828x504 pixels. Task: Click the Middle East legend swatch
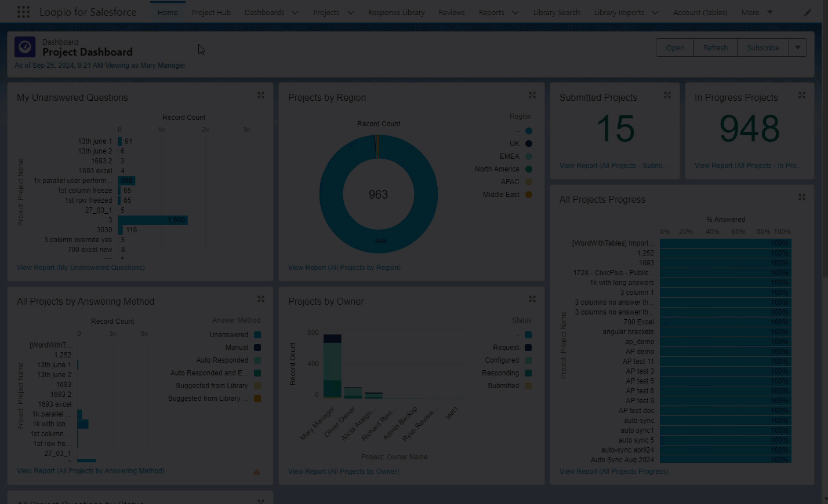[529, 195]
